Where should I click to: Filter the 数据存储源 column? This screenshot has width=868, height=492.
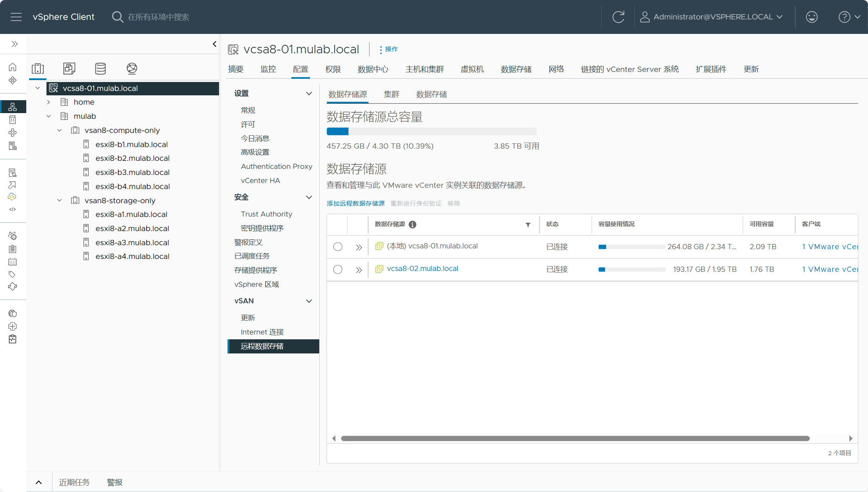528,225
